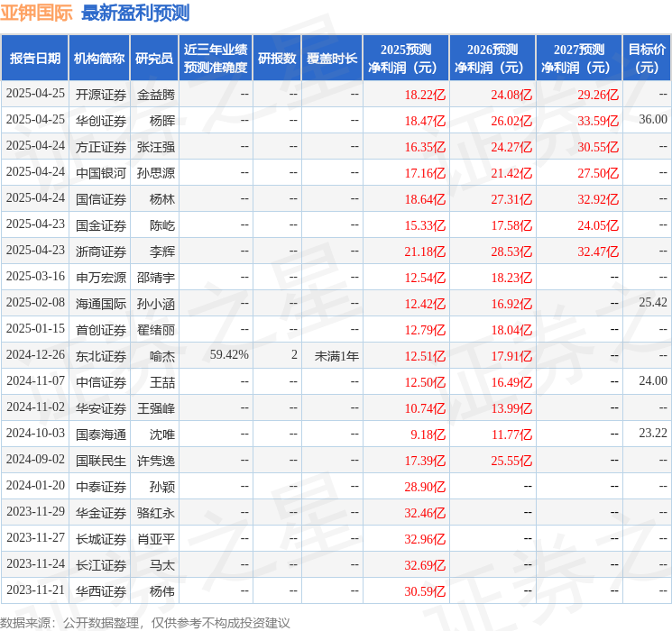This screenshot has height=631, width=672.
Task: Select 华西证券 institution cell
Action: click(101, 590)
